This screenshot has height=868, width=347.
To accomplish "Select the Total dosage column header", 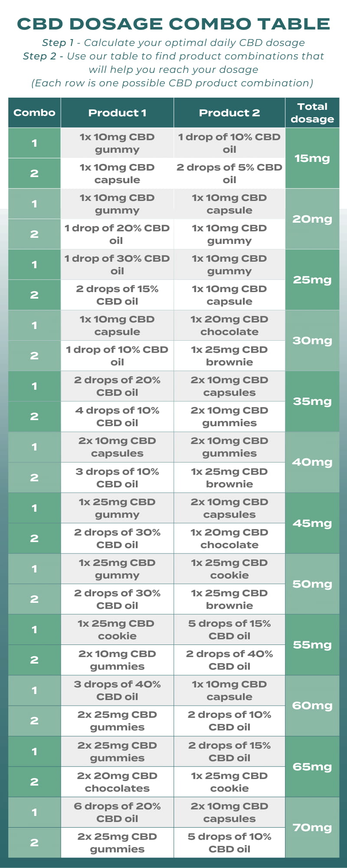I will click(x=312, y=113).
